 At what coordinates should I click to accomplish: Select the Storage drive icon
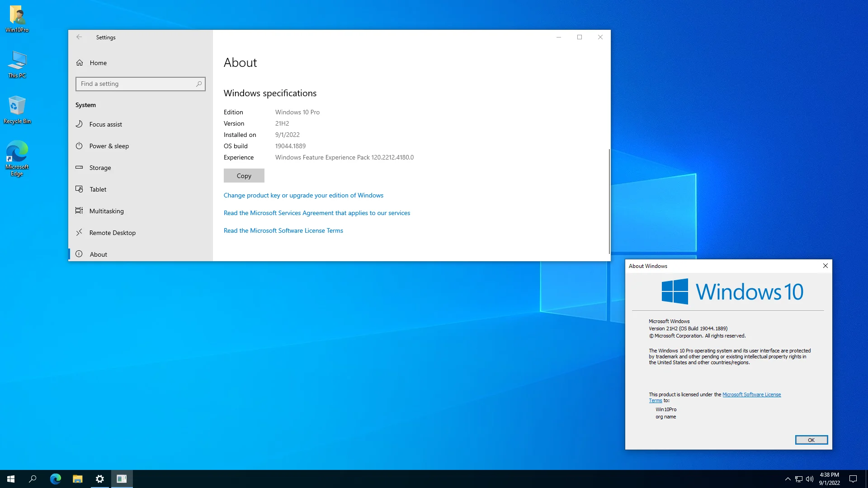click(79, 167)
